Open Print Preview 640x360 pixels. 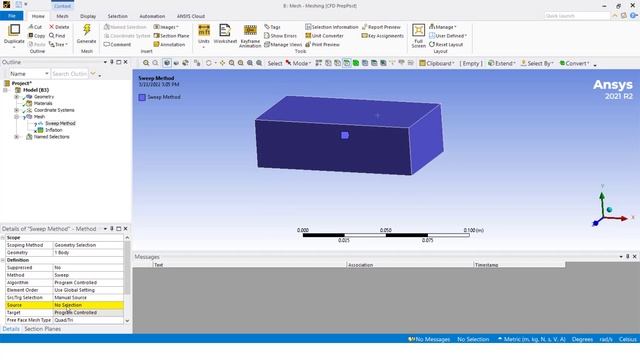322,44
